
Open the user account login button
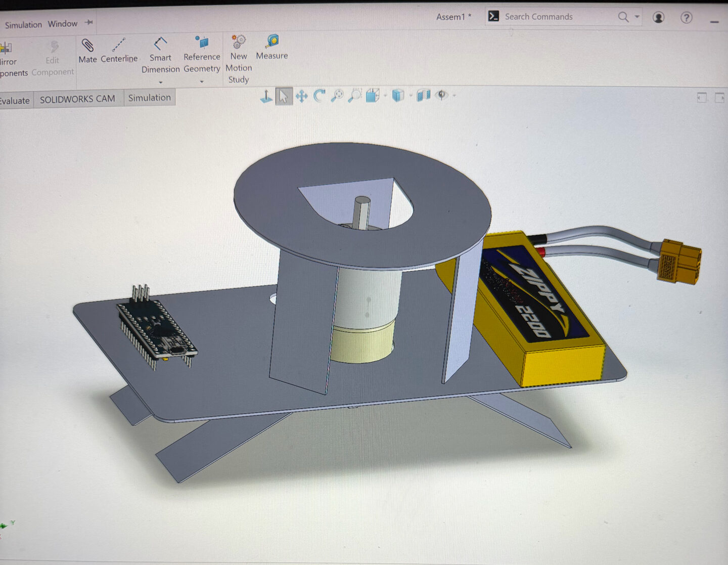click(x=658, y=17)
